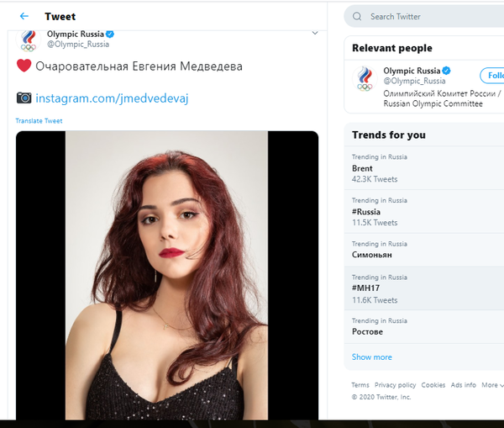This screenshot has width=504, height=428.
Task: Click the camera emoji before the Instagram link
Action: (24, 98)
